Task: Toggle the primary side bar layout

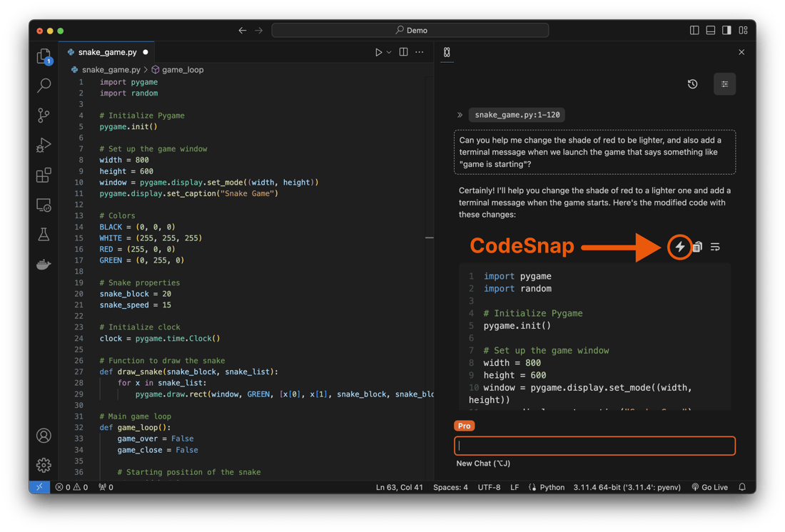Action: [x=694, y=31]
